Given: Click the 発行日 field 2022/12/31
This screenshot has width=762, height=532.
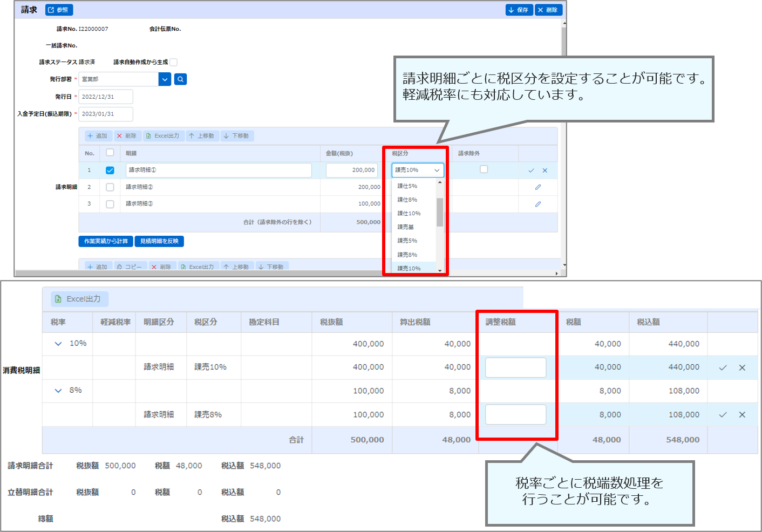Looking at the screenshot, I should point(106,97).
